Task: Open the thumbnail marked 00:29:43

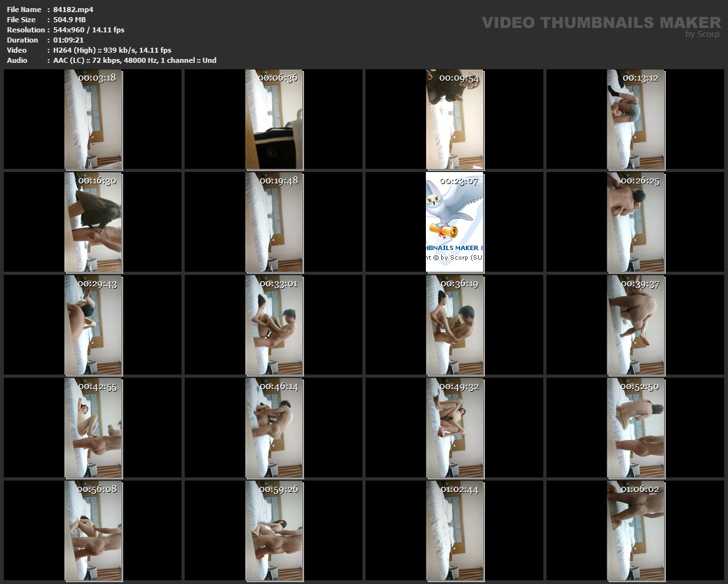Action: (93, 325)
